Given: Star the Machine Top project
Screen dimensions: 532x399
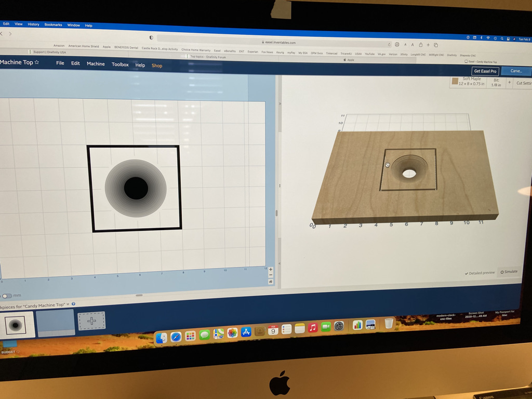Looking at the screenshot, I should pos(37,62).
